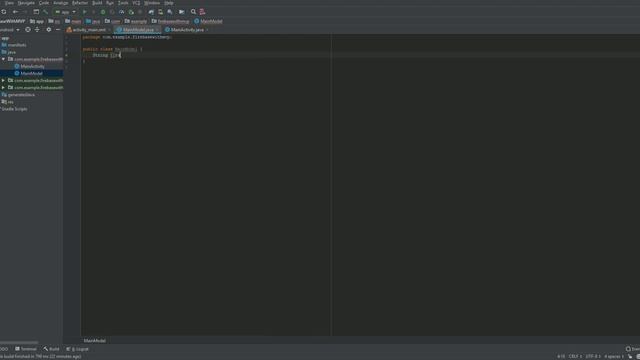This screenshot has height=360, width=640.
Task: Open project panel settings gear
Action: (x=49, y=30)
